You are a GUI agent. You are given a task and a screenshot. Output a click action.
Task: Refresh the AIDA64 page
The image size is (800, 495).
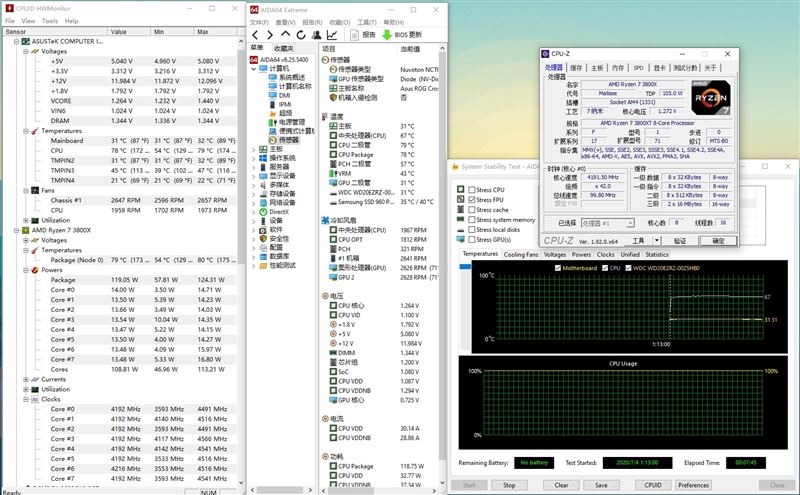pyautogui.click(x=301, y=35)
